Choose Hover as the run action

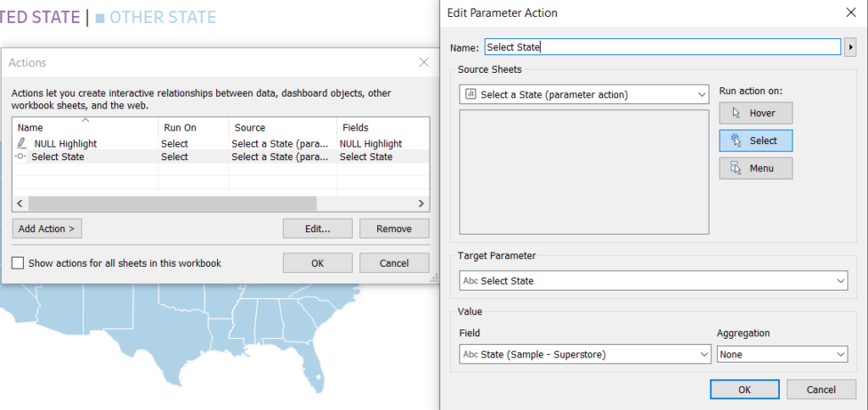[x=755, y=113]
